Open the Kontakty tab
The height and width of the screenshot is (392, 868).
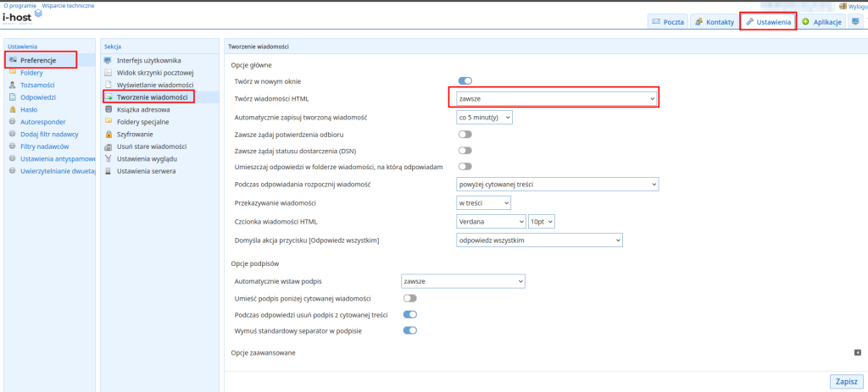pyautogui.click(x=714, y=21)
